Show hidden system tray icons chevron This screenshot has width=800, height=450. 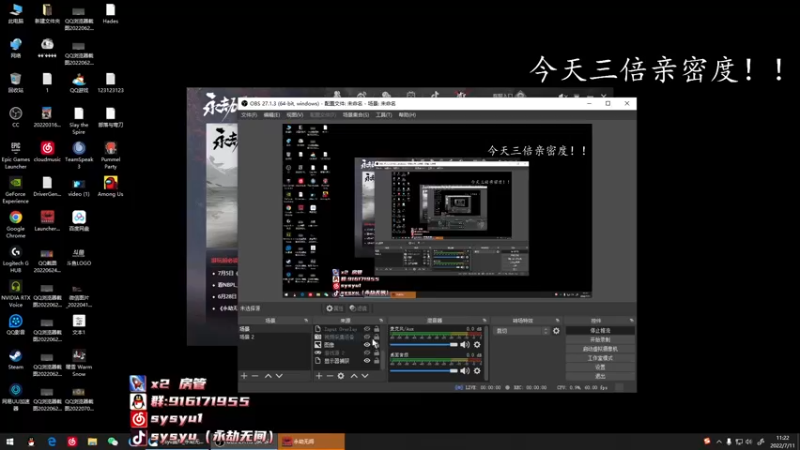pos(719,442)
